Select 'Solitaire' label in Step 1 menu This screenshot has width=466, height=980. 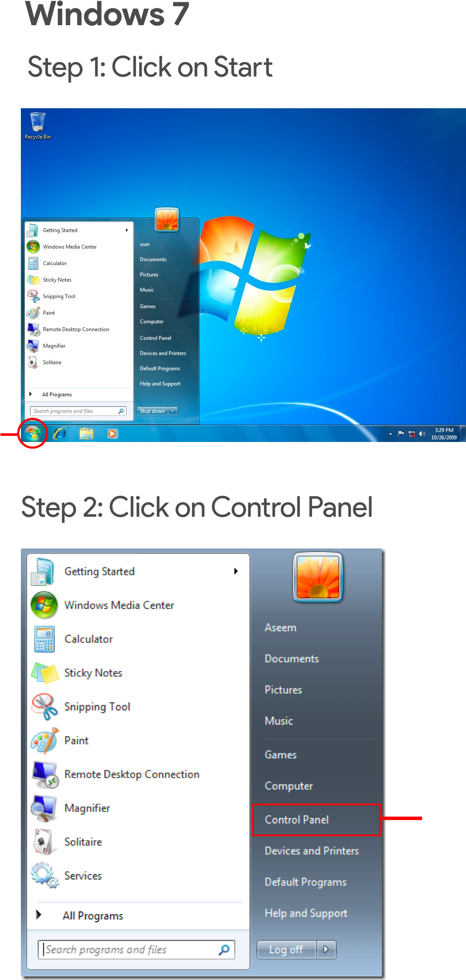pyautogui.click(x=52, y=362)
